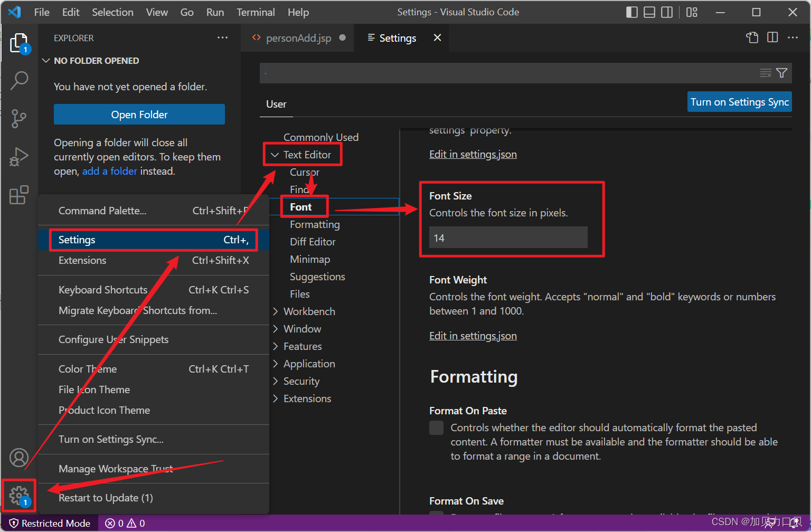Image resolution: width=811 pixels, height=532 pixels.
Task: Click Turn on Settings Sync button
Action: 740,102
